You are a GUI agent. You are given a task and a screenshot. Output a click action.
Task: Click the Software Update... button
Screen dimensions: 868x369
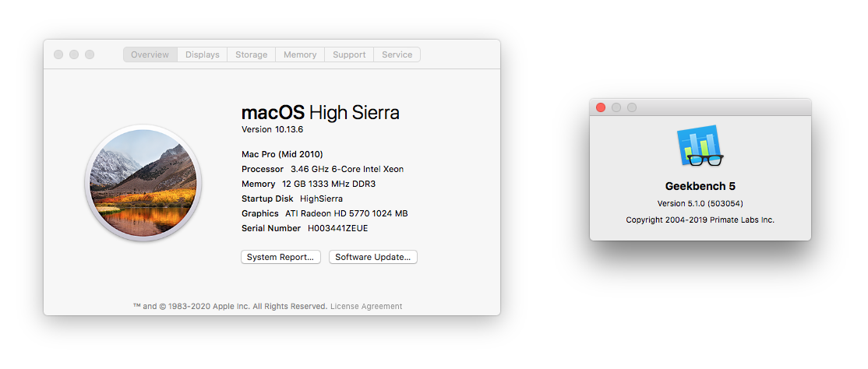(x=373, y=257)
